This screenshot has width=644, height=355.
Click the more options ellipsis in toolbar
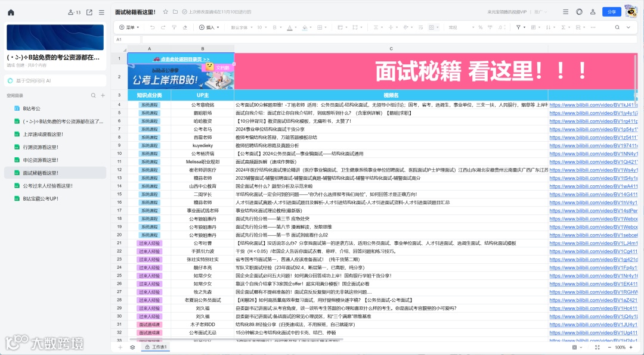point(593,27)
